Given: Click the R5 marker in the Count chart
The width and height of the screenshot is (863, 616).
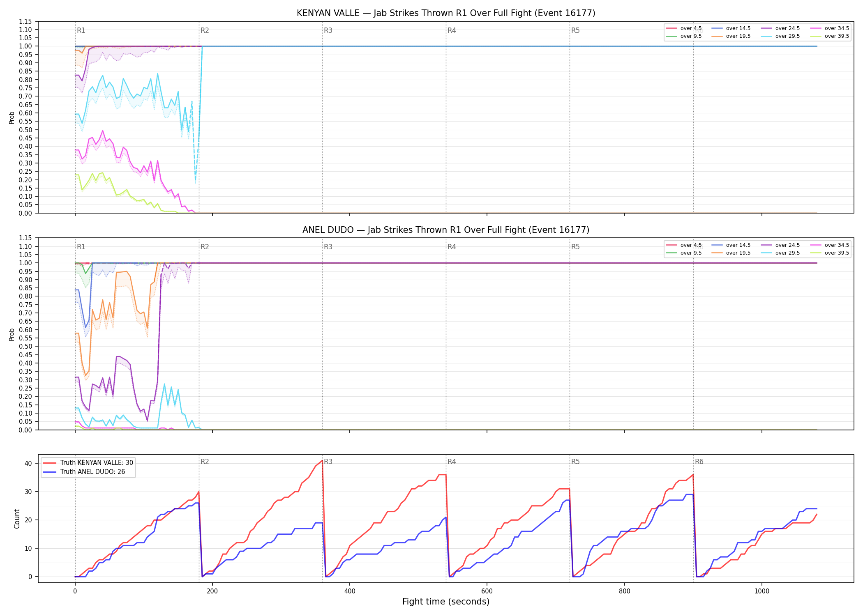Looking at the screenshot, I should pos(575,462).
